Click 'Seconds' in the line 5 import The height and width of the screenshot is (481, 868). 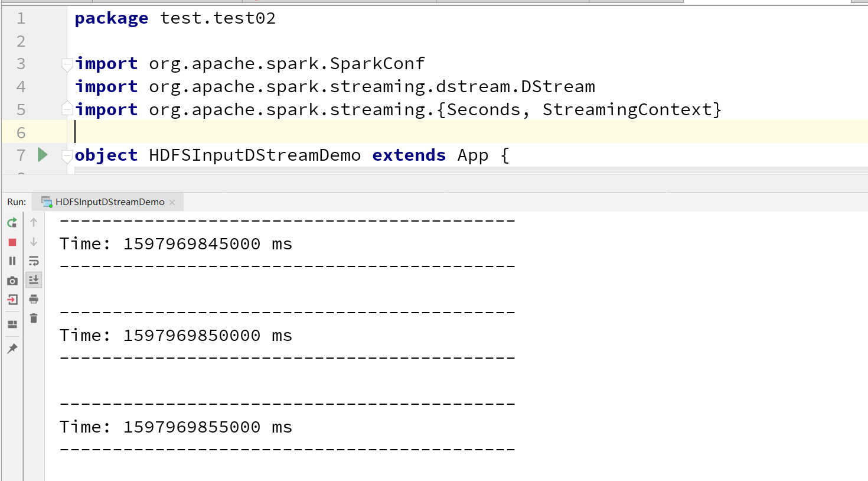coord(484,109)
